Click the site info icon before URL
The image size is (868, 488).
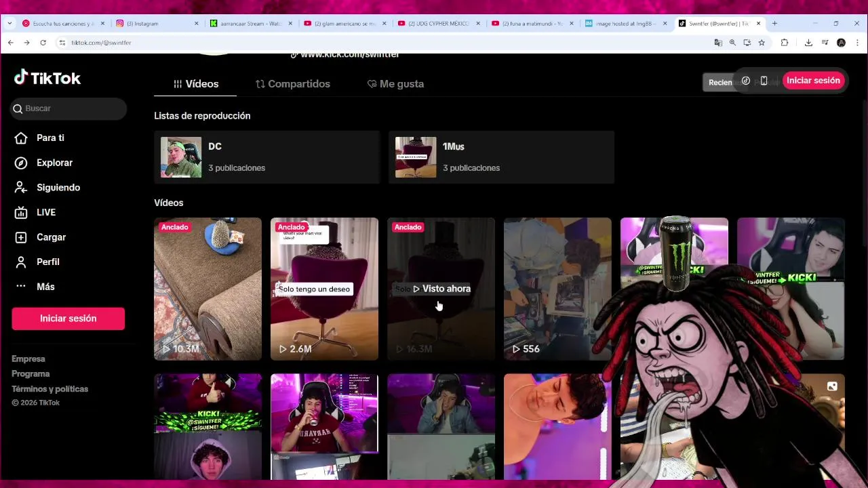(x=62, y=43)
